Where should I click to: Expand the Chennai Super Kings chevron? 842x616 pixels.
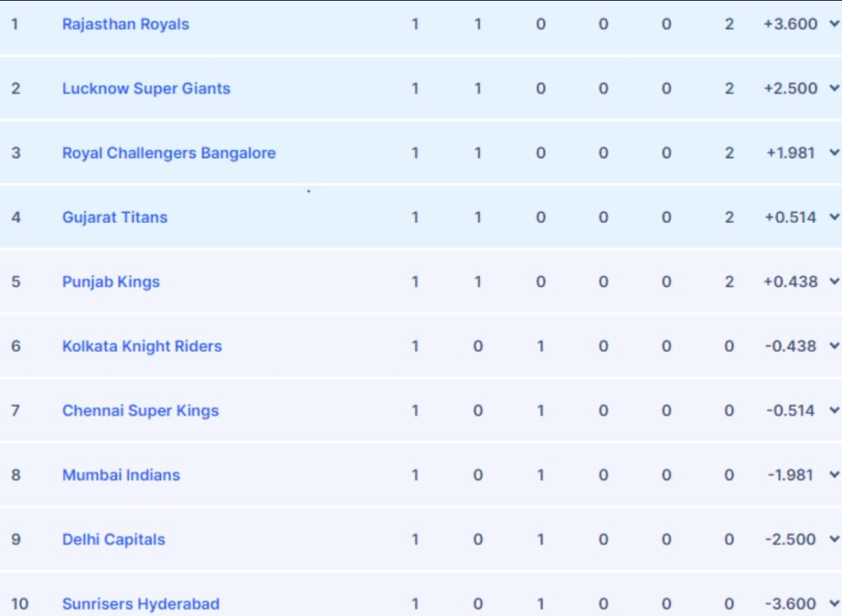pos(835,410)
